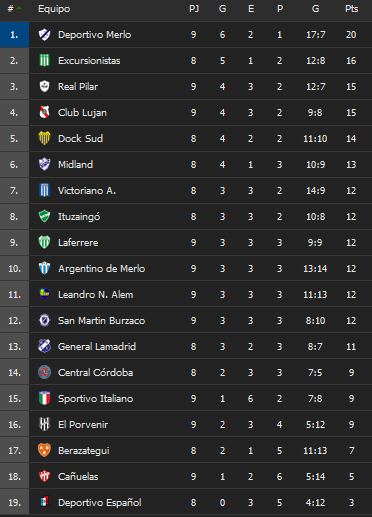The image size is (372, 517).
Task: Click the Ituzaingó green shield crest
Action: pos(44,217)
